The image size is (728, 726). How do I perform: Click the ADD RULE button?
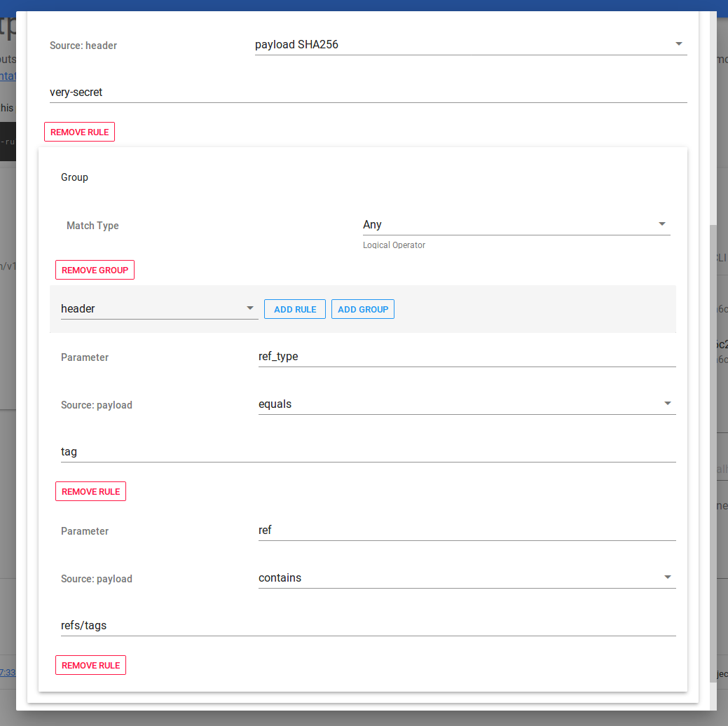294,308
